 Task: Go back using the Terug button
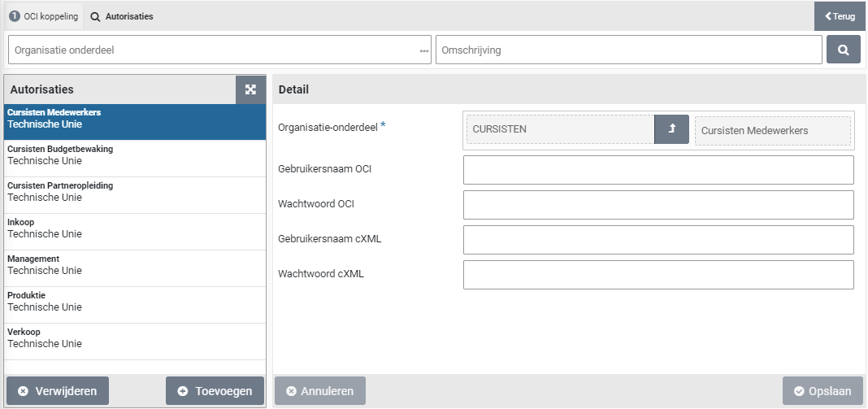point(840,16)
